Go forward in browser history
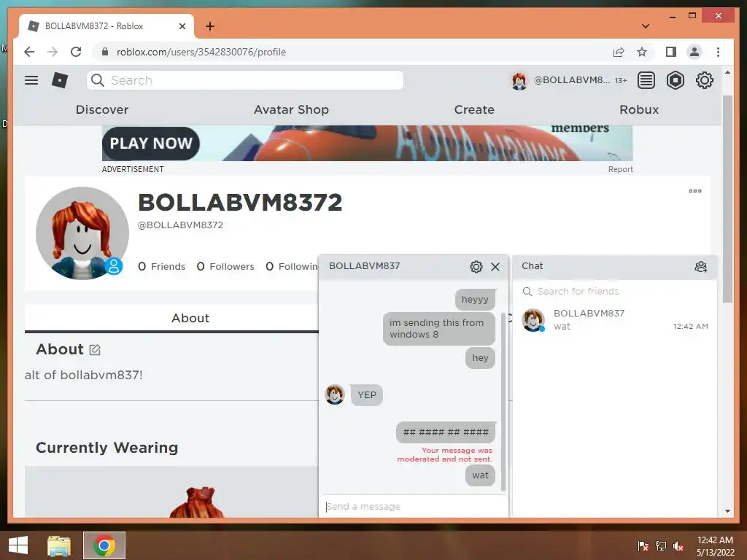Image resolution: width=747 pixels, height=560 pixels. click(53, 52)
